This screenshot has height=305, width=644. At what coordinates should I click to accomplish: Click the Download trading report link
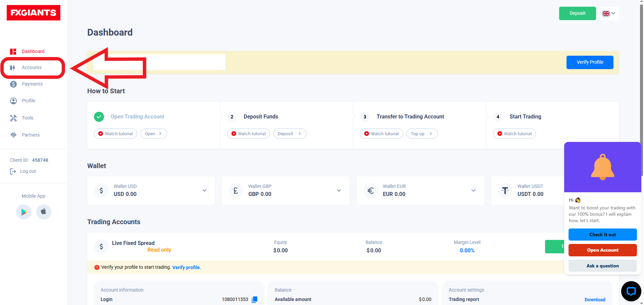[x=595, y=300]
